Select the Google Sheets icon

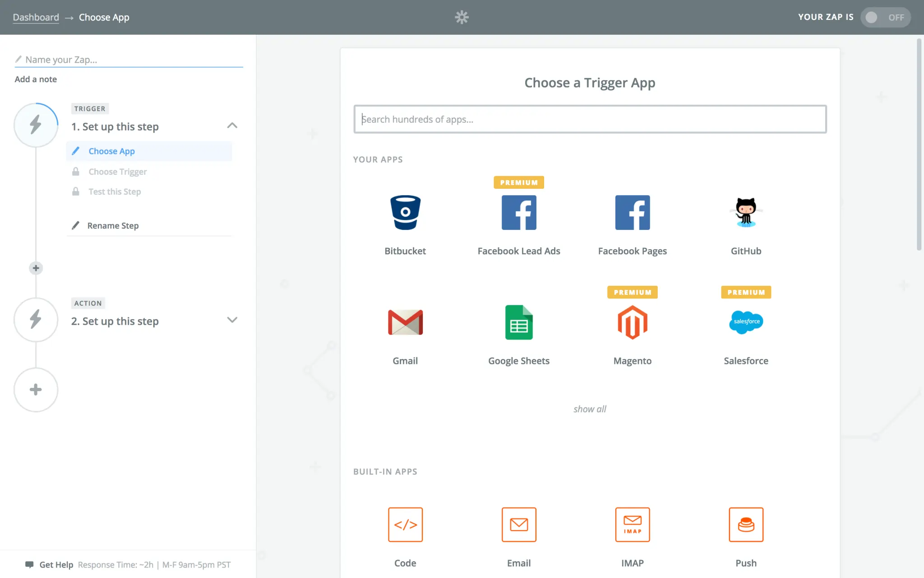[519, 322]
